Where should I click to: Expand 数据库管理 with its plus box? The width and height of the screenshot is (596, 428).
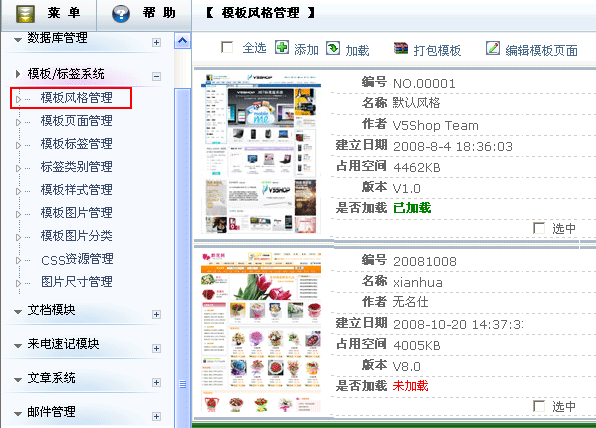(x=156, y=42)
